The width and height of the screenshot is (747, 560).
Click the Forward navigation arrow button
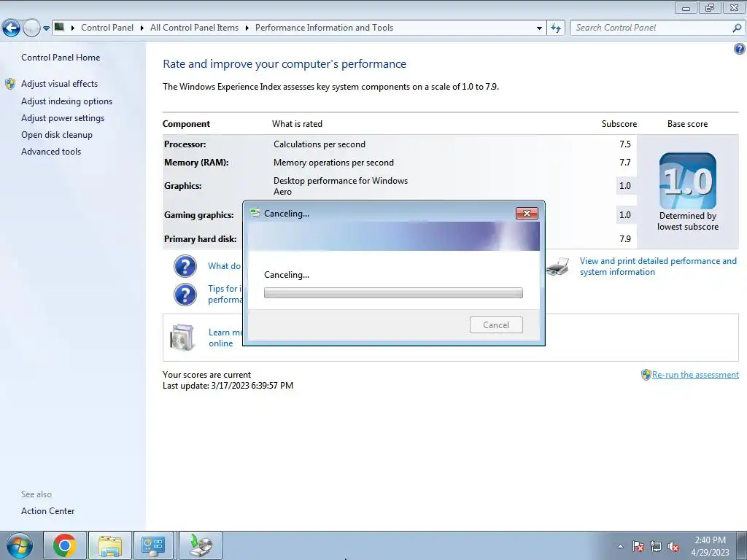point(31,28)
